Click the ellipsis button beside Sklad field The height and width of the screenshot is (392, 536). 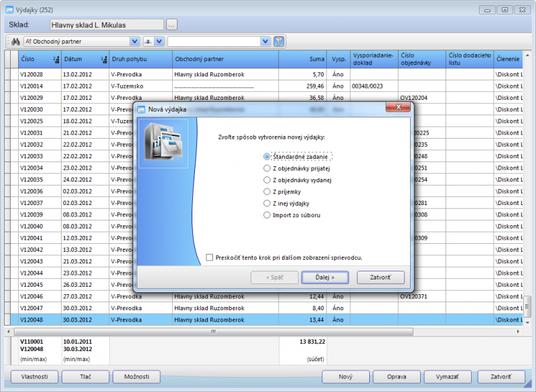172,25
